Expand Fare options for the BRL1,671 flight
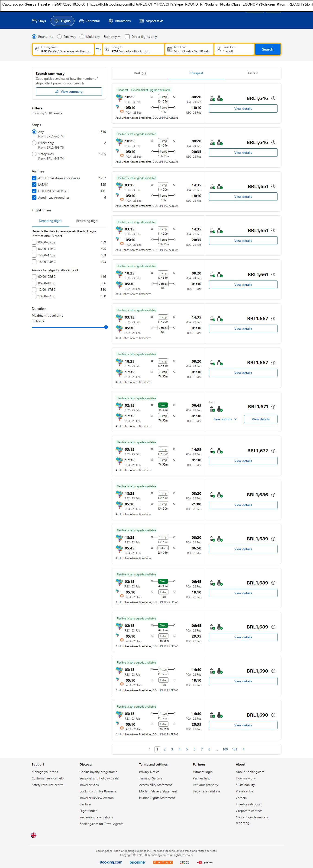Image resolution: width=313 pixels, height=868 pixels. (225, 419)
